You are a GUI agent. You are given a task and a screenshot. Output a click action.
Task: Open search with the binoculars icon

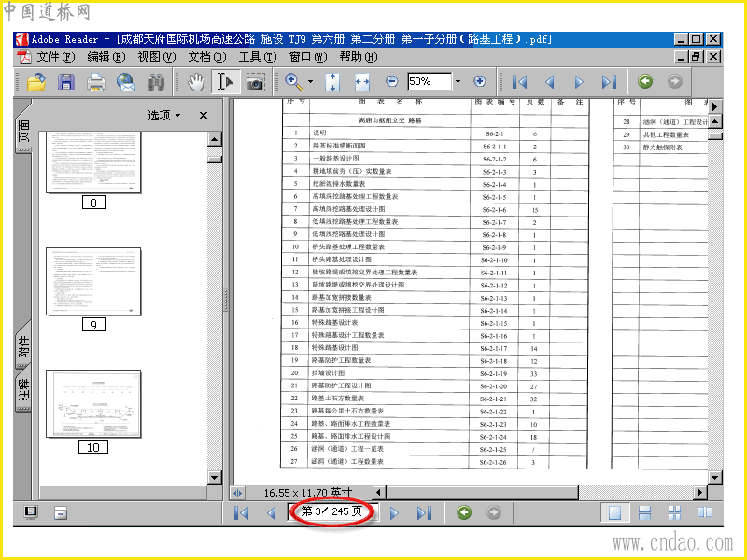click(155, 82)
